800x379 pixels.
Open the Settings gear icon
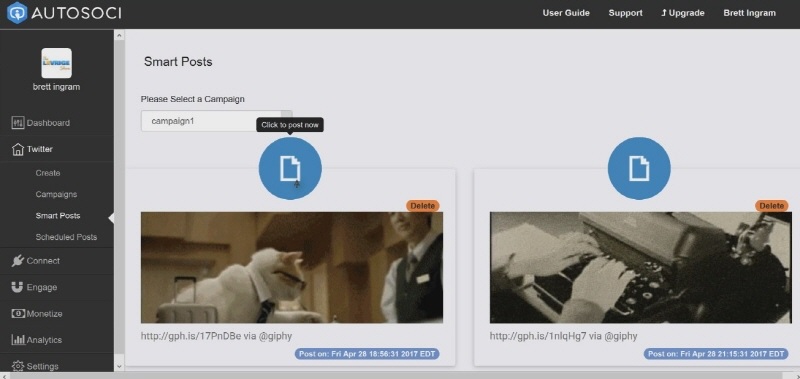pos(18,366)
